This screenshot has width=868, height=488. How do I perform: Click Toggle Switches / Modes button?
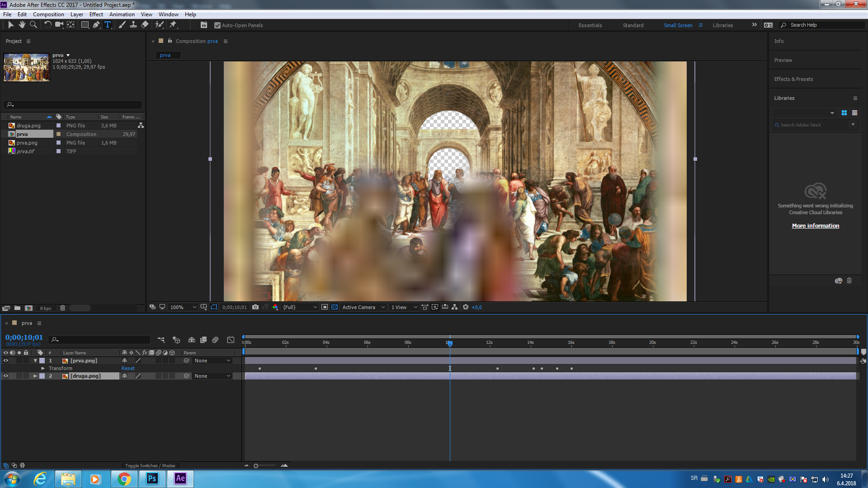150,465
